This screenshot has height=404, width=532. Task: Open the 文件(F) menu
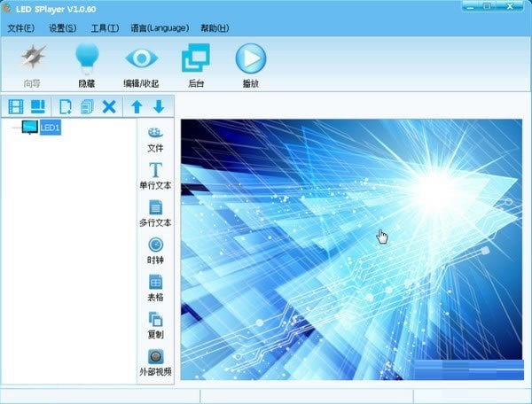[21, 28]
